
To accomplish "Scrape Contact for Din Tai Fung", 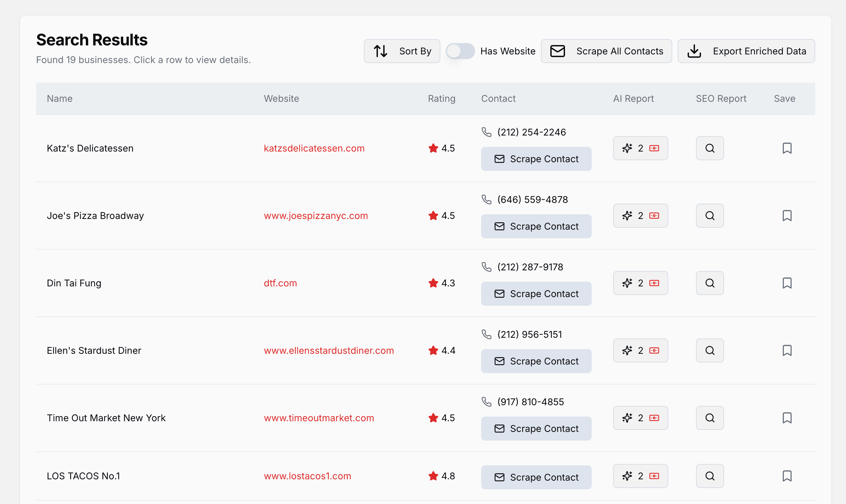I will 536,294.
